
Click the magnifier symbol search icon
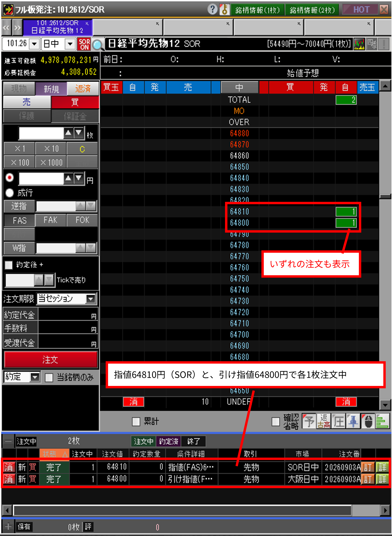click(x=98, y=44)
